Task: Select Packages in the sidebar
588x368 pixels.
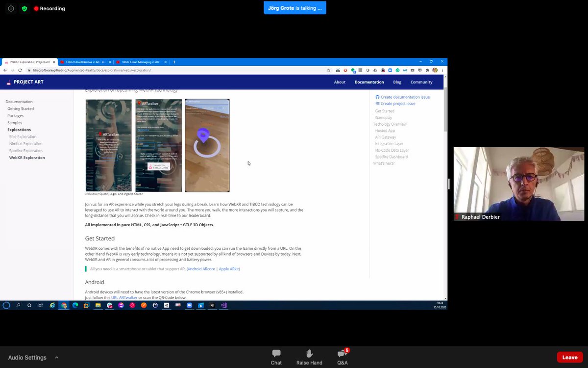Action: point(15,116)
